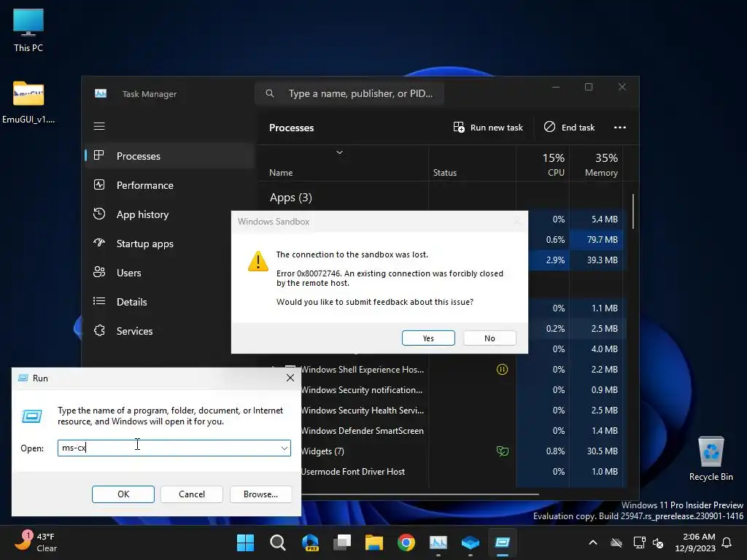747x560 pixels.
Task: Switch to the Performance page
Action: (169, 185)
